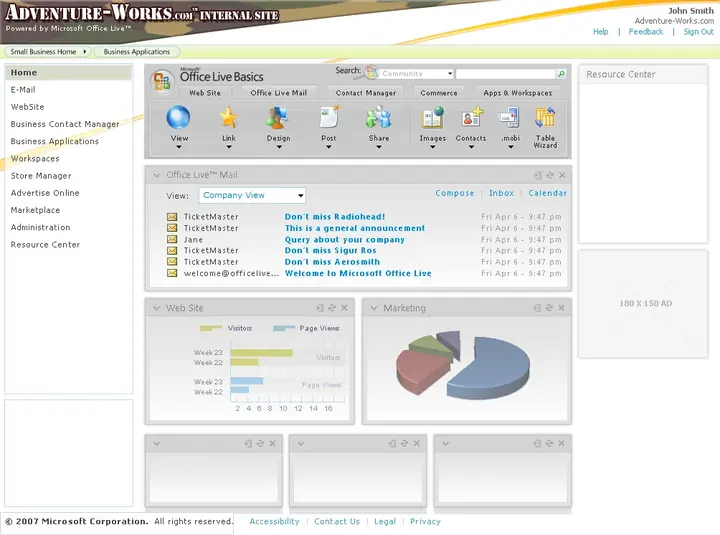Refresh the Office Live Mail panel
The width and height of the screenshot is (720, 535).
coord(550,175)
